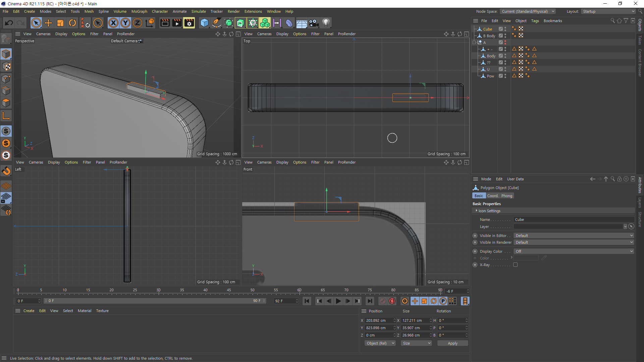Switch to the Coord. tab

tap(492, 196)
